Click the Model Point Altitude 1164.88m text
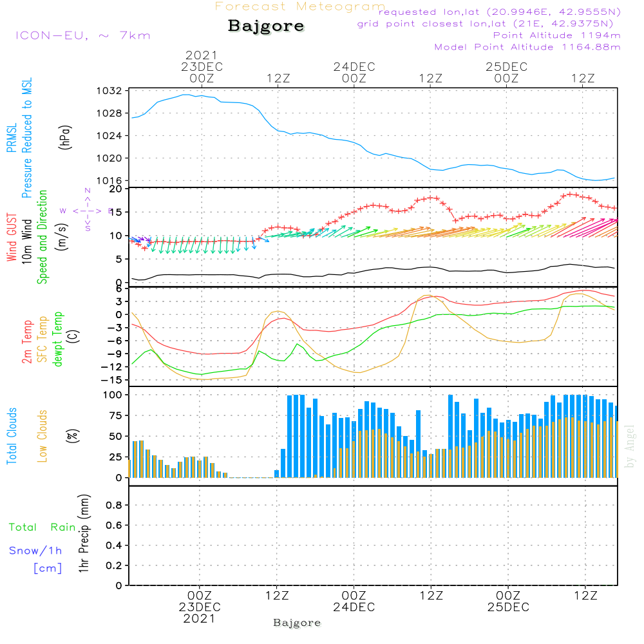Screen dimensions: 644x644 (x=527, y=47)
